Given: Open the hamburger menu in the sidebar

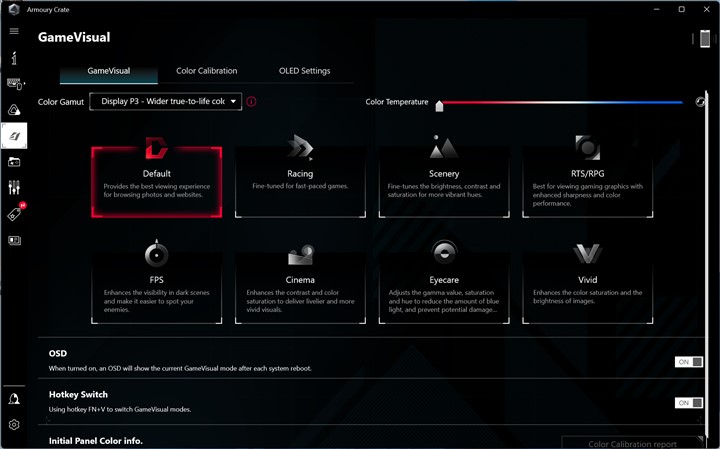Looking at the screenshot, I should 14,31.
